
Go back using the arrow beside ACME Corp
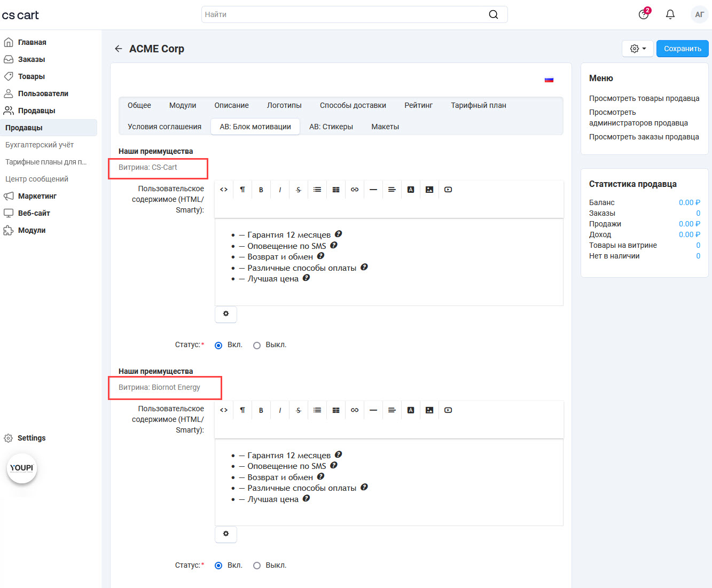[x=119, y=49]
